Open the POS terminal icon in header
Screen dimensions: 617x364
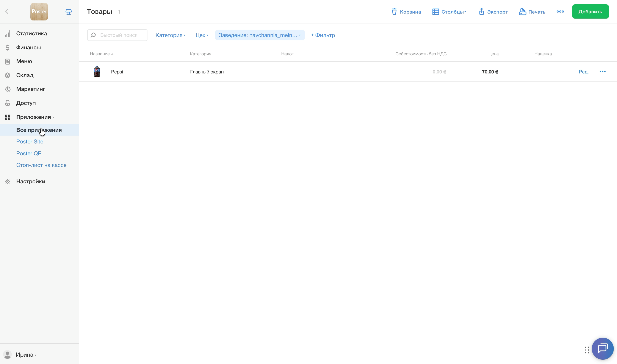coord(69,12)
